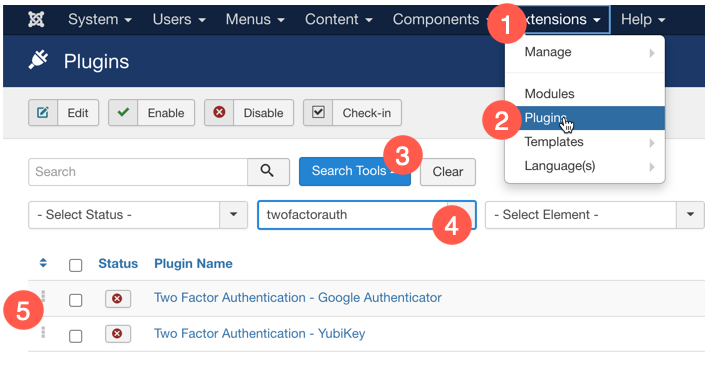
Task: Toggle status icon for YubiKey plugin
Action: point(118,334)
